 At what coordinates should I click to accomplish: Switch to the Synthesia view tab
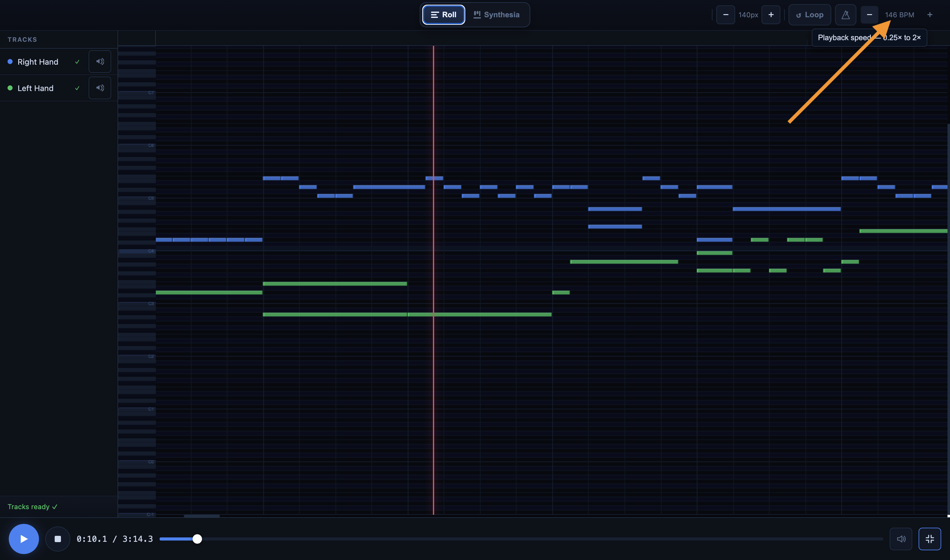497,15
